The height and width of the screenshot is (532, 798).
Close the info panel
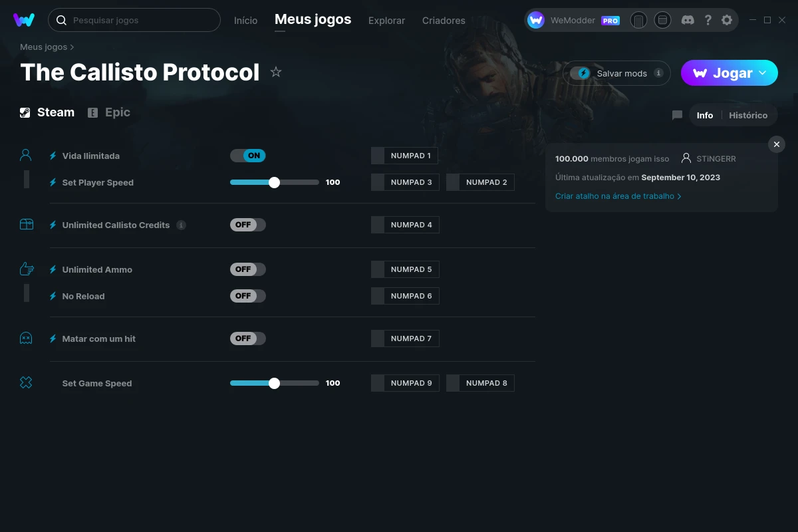tap(777, 144)
